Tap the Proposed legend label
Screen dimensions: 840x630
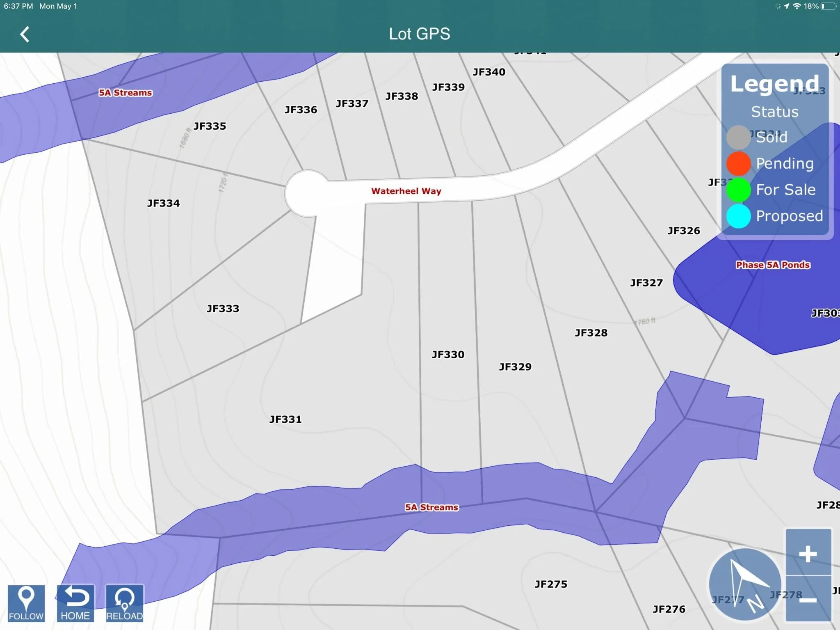pyautogui.click(x=790, y=216)
